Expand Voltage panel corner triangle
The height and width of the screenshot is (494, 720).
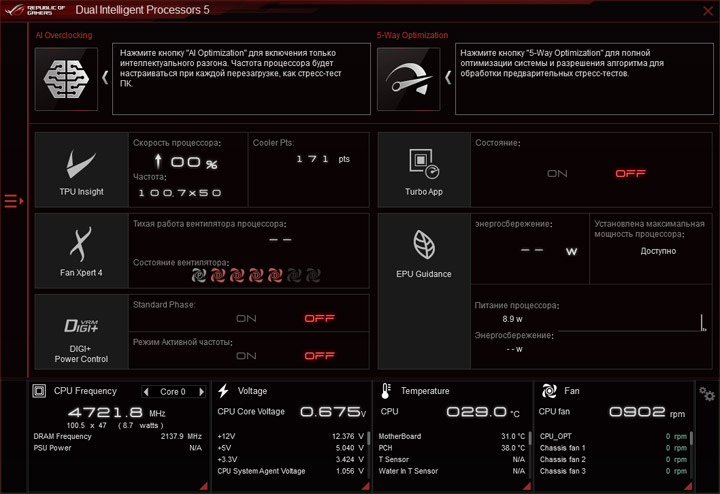pyautogui.click(x=366, y=486)
